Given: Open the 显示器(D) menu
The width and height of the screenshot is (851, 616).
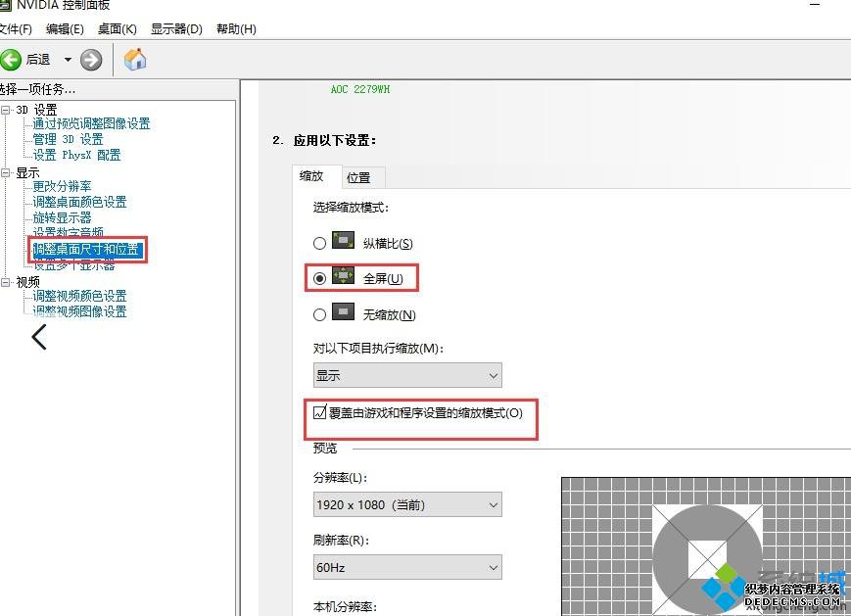Looking at the screenshot, I should point(176,28).
